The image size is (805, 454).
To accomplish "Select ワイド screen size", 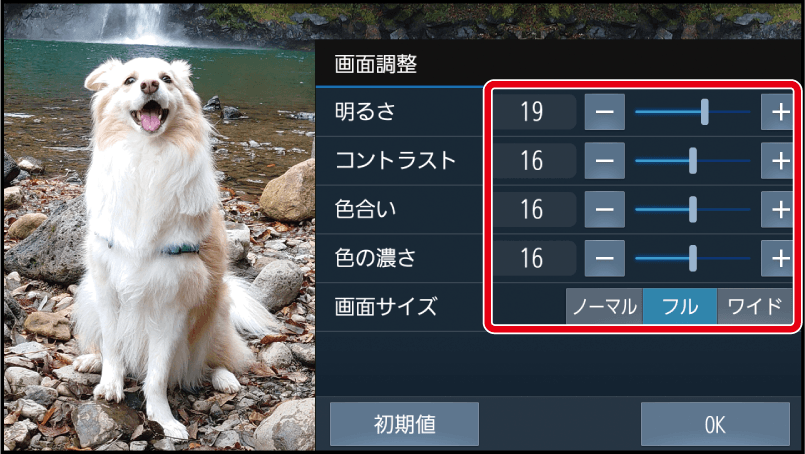I will 755,307.
